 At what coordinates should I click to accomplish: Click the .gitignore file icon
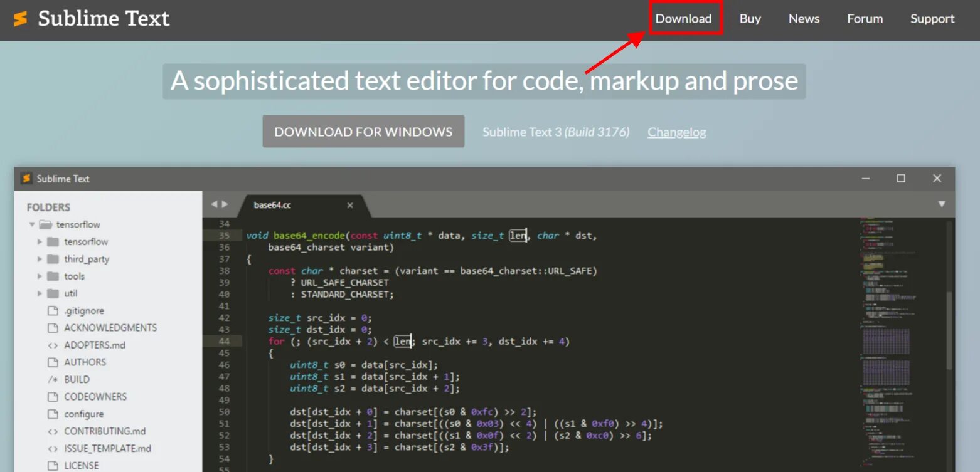click(53, 311)
